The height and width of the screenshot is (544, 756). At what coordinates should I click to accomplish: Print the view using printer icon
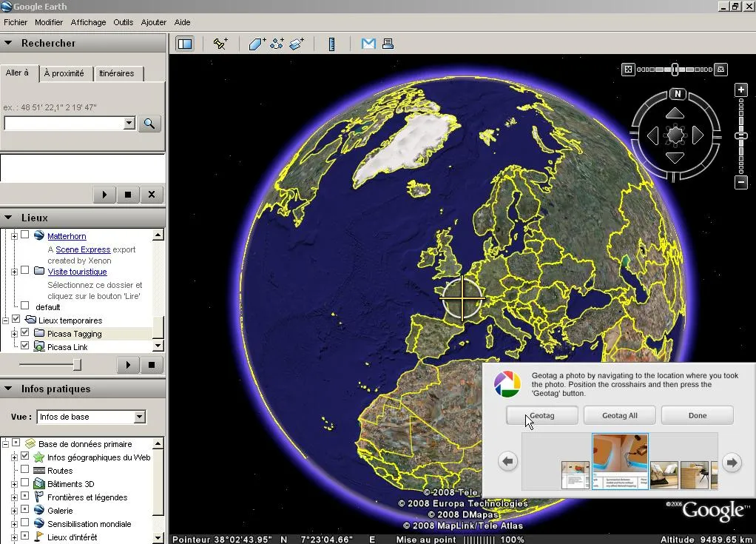388,44
